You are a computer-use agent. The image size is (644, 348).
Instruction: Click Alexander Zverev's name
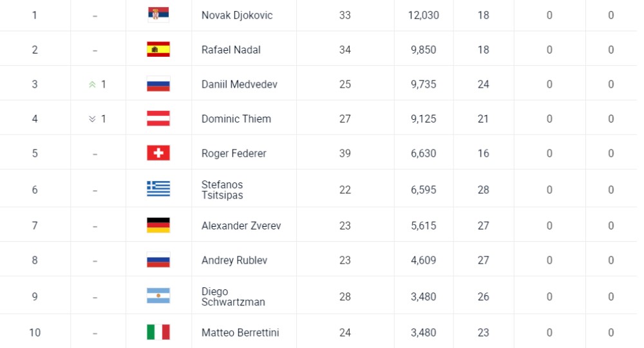coord(241,226)
